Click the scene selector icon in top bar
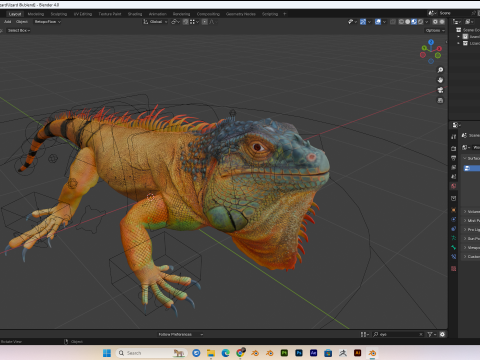The image size is (480, 360). coord(432,13)
